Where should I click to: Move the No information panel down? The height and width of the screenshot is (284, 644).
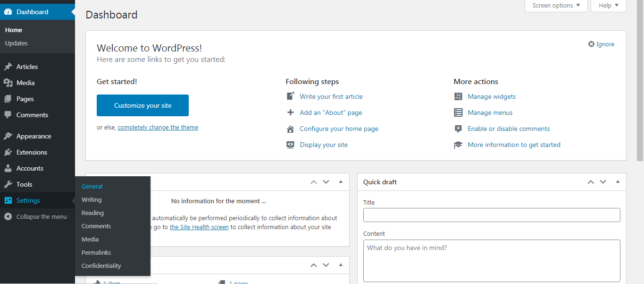pos(326,182)
